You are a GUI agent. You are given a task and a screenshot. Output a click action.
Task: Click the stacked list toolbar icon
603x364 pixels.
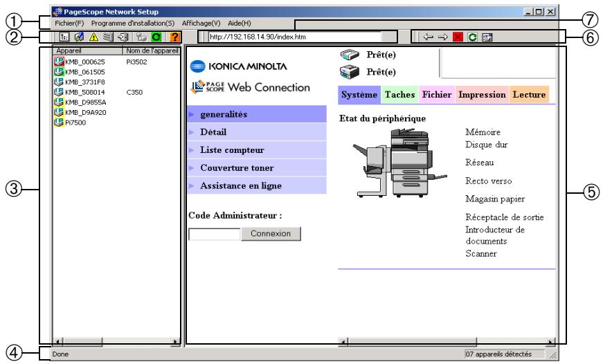coord(109,37)
